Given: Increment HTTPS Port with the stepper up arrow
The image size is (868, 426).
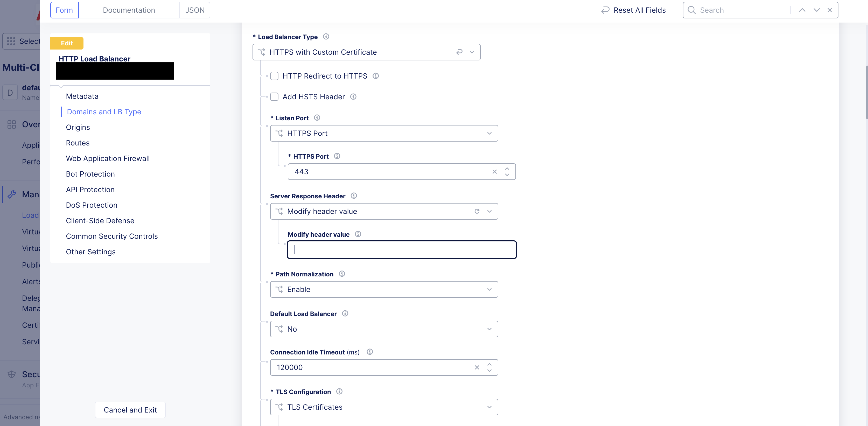Looking at the screenshot, I should pyautogui.click(x=507, y=169).
